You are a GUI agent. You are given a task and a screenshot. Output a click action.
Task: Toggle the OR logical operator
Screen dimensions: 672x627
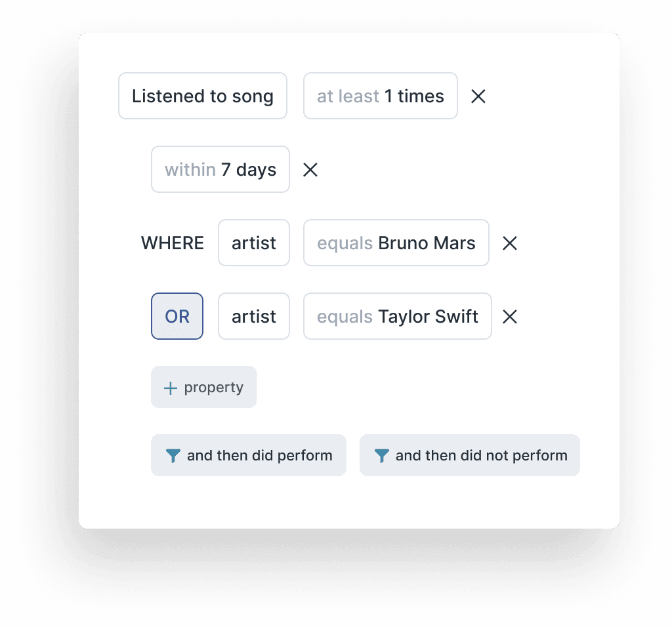coord(177,317)
